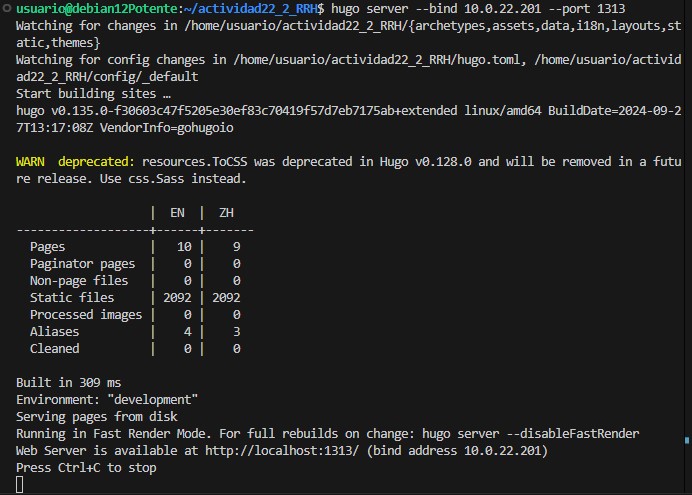Image resolution: width=692 pixels, height=495 pixels.
Task: Select the ZH column header in the table
Action: [226, 212]
